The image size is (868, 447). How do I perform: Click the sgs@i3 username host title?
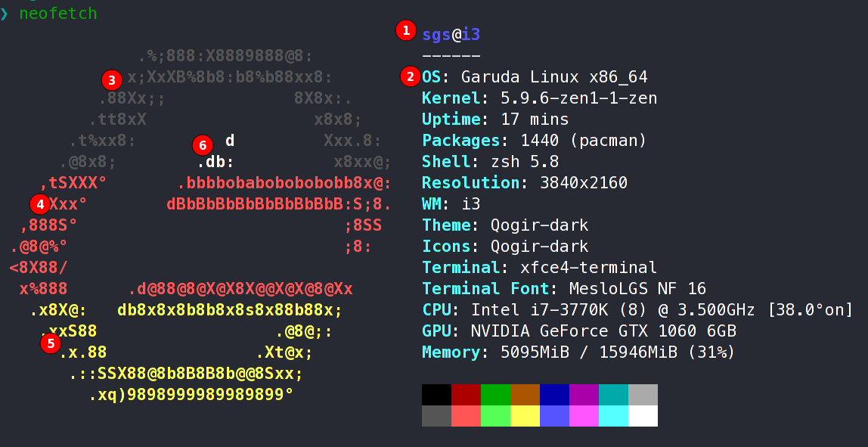pyautogui.click(x=451, y=35)
